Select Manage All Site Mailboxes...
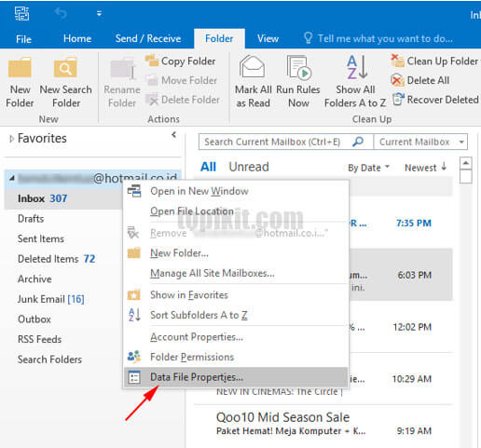 [x=236, y=273]
